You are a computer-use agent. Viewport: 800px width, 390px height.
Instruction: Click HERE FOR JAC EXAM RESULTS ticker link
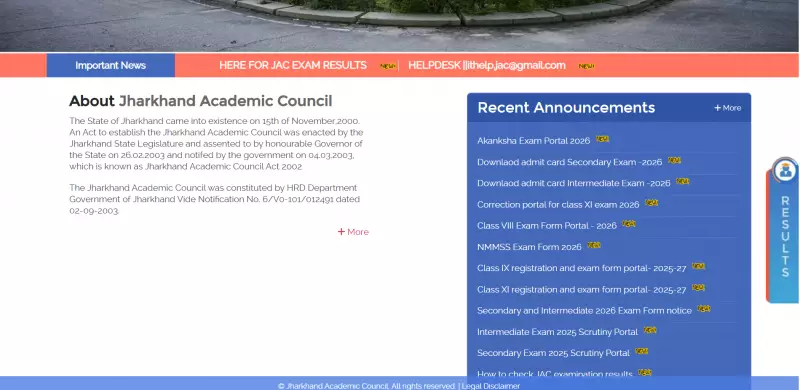[293, 65]
